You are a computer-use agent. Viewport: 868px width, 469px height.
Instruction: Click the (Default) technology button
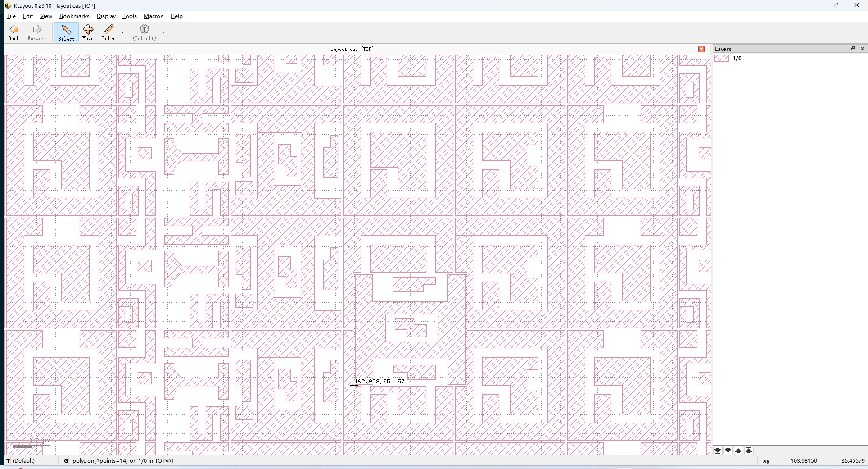(145, 33)
